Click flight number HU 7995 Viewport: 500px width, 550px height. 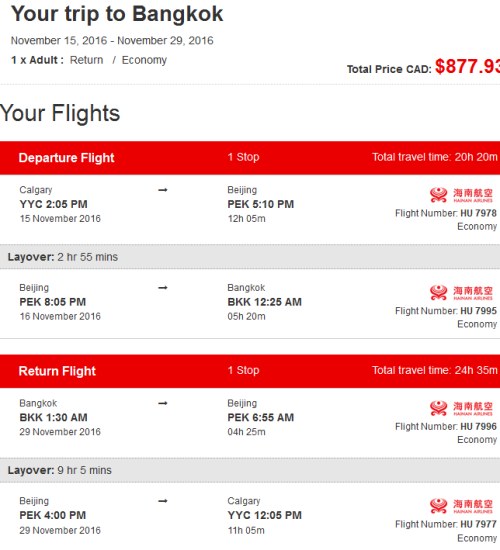click(x=478, y=311)
